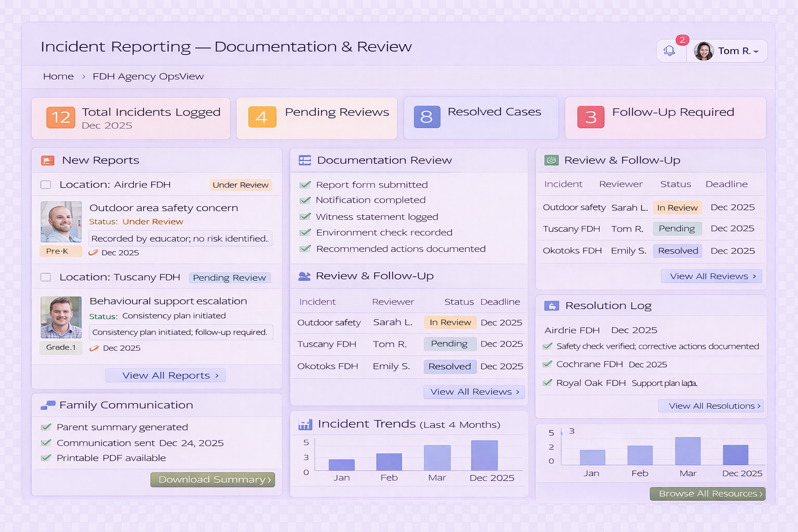
Task: Click the pencil icon beside Dec 2025 on Airdrie report
Action: 94,252
